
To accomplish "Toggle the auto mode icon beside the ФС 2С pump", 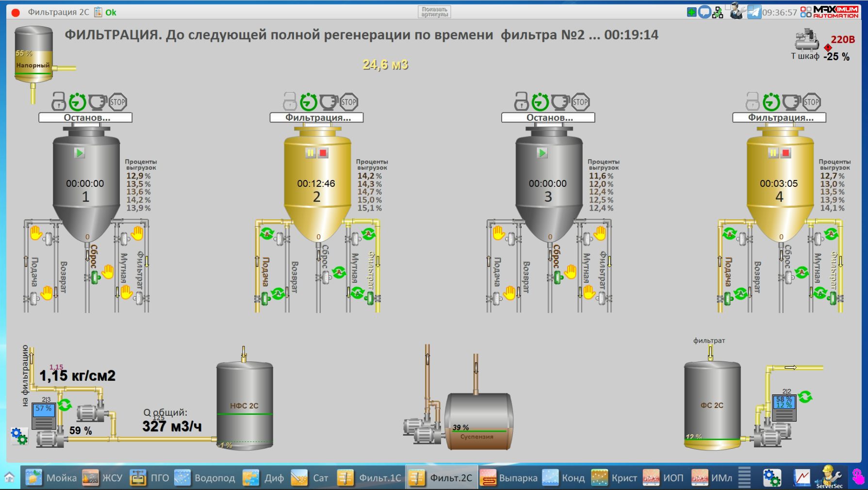I will 805,397.
